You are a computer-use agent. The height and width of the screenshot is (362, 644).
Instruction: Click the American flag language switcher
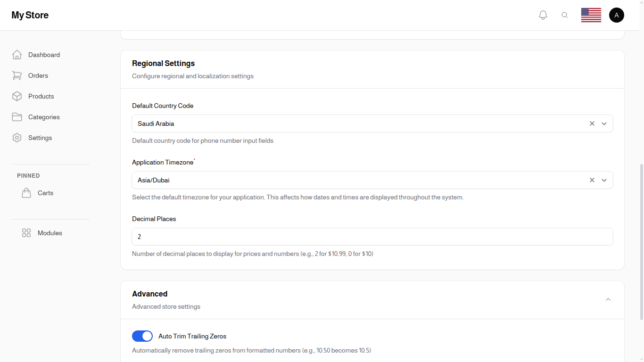pos(591,15)
